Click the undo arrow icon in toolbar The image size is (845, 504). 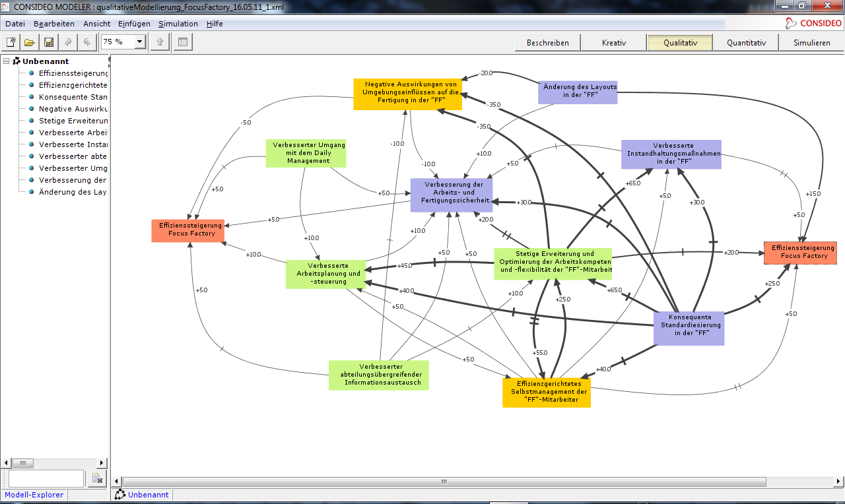[x=68, y=42]
